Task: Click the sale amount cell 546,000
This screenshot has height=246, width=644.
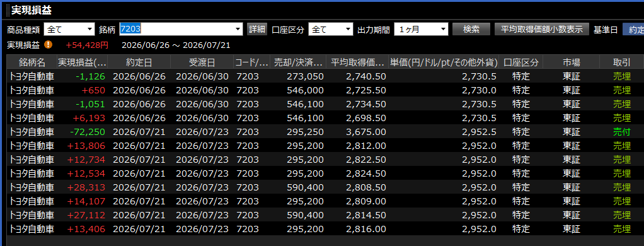Action: [305, 90]
